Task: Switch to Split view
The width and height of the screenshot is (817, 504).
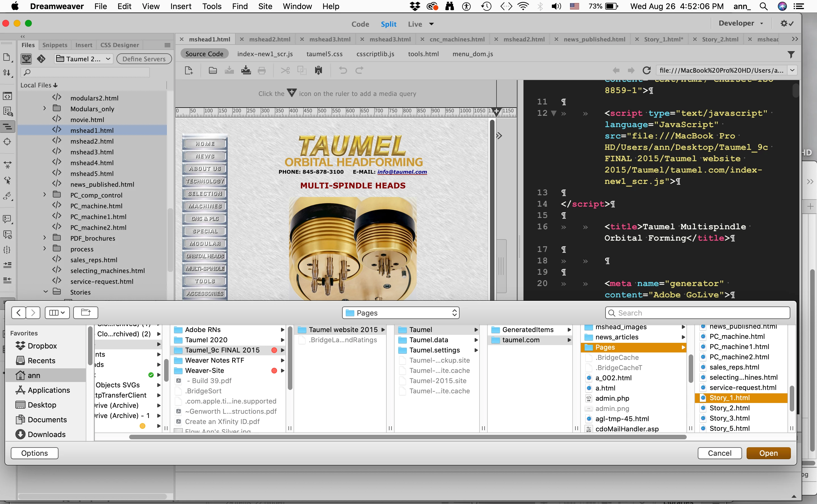Action: point(389,24)
